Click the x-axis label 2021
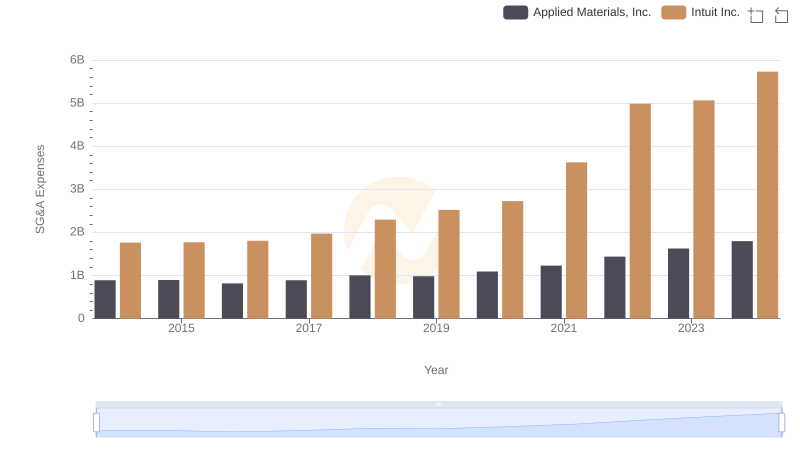This screenshot has height=461, width=800. (564, 328)
